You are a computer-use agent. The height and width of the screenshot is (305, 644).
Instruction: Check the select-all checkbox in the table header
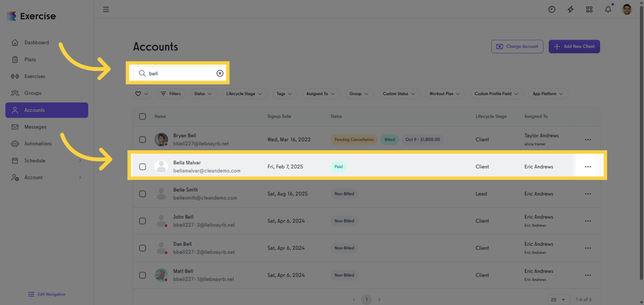(x=142, y=116)
